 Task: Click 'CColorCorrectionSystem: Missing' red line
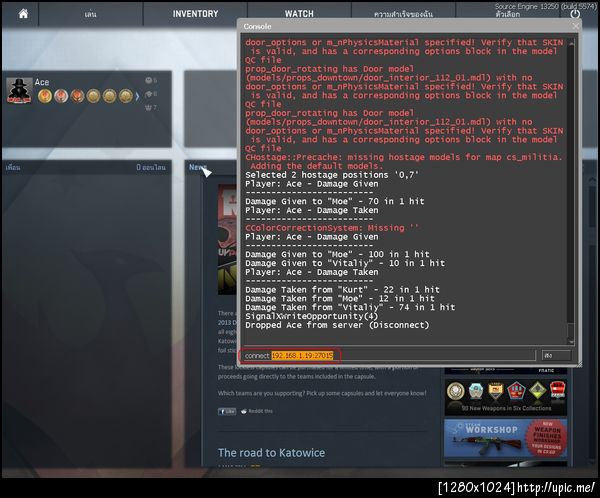click(x=332, y=228)
